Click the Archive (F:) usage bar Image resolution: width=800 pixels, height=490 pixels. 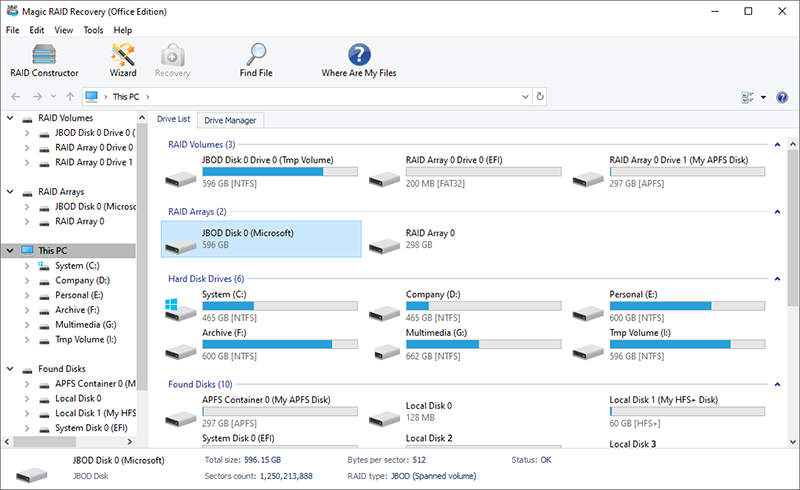click(280, 345)
